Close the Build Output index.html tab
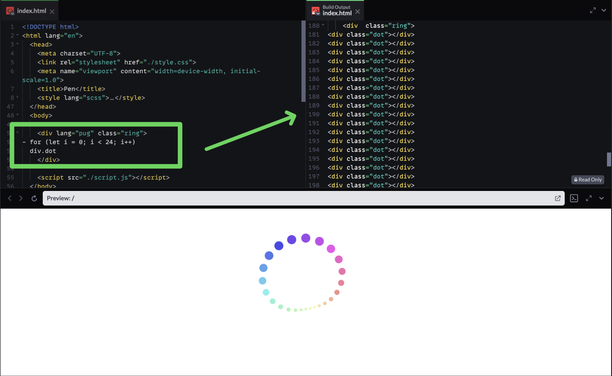Image resolution: width=612 pixels, height=376 pixels. click(358, 11)
